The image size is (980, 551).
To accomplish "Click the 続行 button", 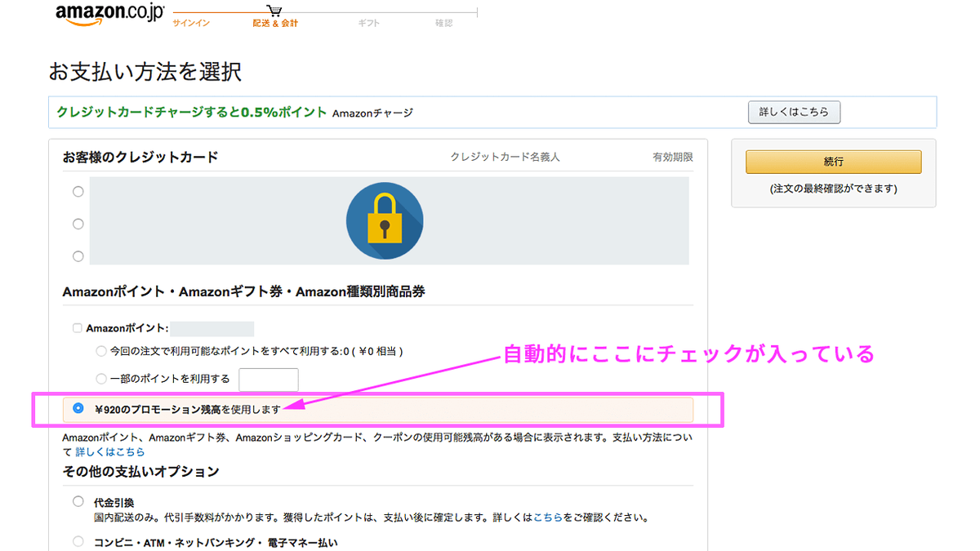I will [833, 162].
